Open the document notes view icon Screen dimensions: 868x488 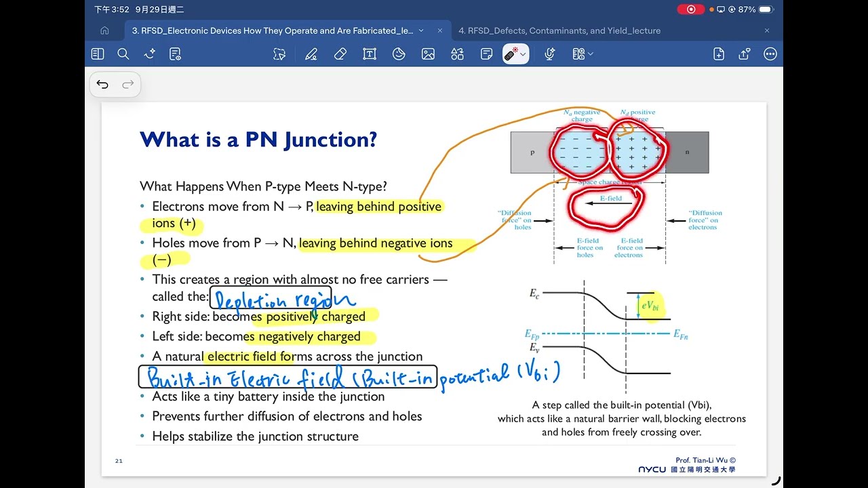[175, 54]
